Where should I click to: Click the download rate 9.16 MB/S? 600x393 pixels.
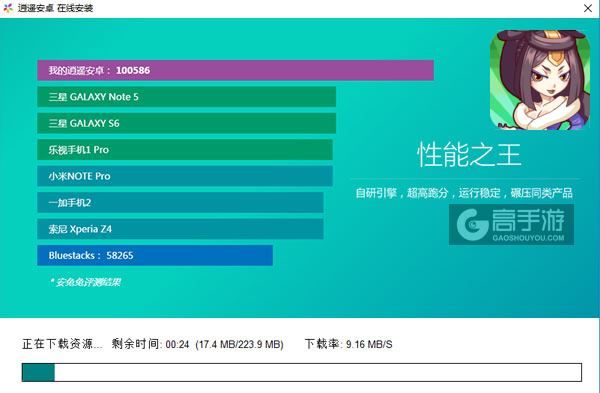(x=369, y=344)
